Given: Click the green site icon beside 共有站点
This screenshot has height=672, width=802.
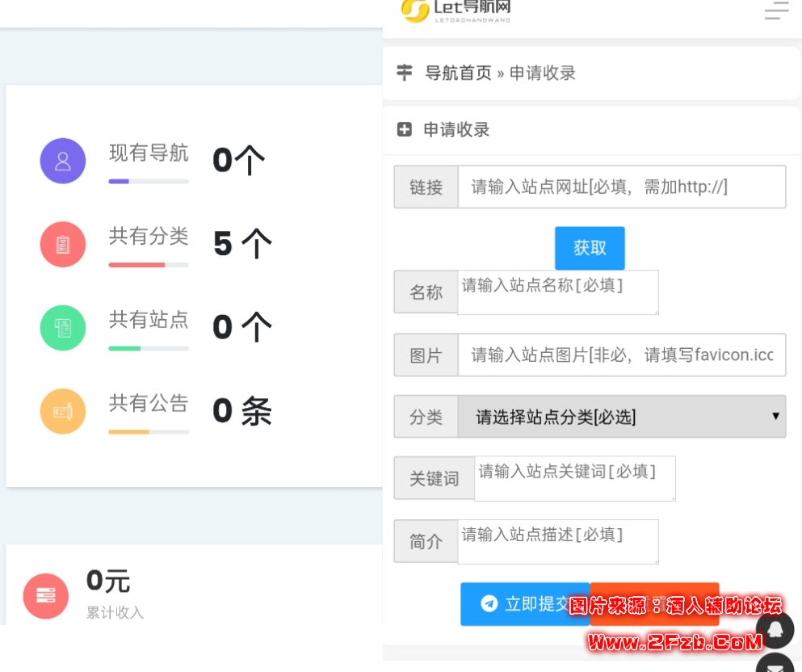Looking at the screenshot, I should pos(63,327).
